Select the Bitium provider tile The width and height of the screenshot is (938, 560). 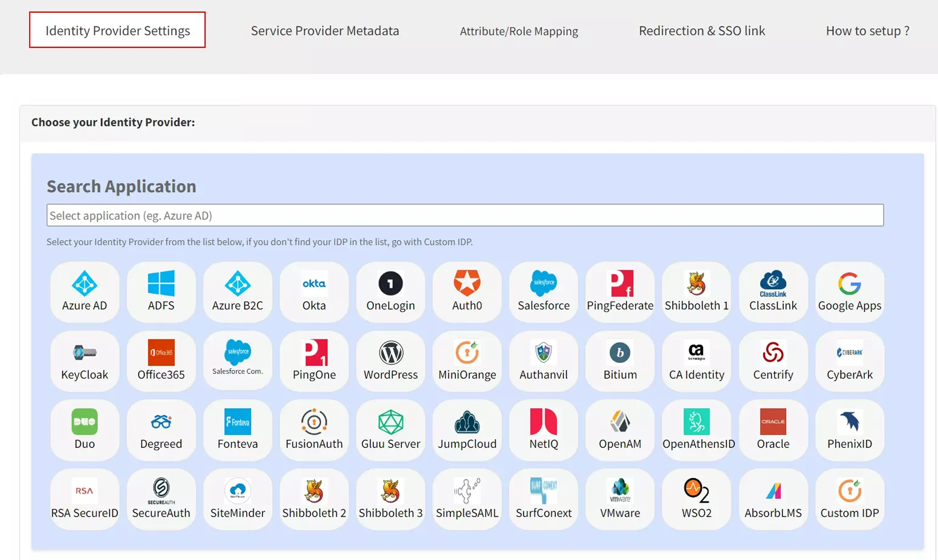coord(620,361)
